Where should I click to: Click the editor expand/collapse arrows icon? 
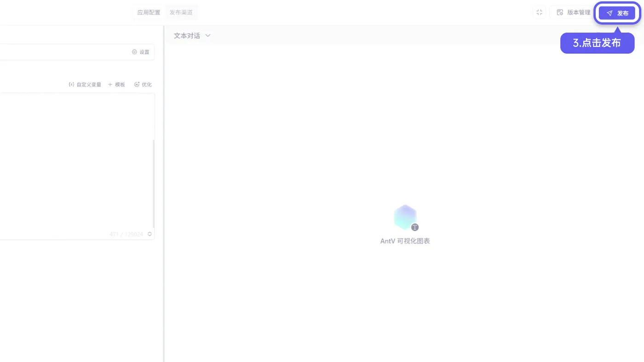(149, 234)
